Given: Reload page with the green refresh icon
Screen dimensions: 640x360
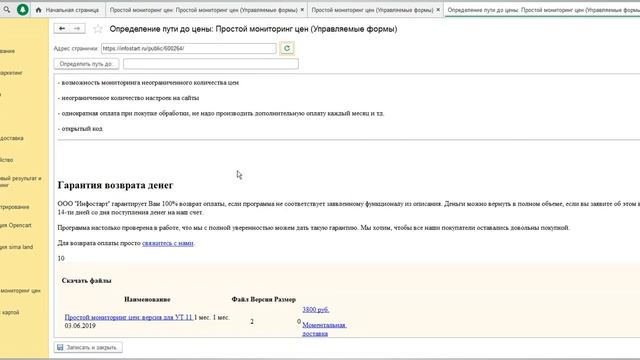Looking at the screenshot, I should point(287,48).
